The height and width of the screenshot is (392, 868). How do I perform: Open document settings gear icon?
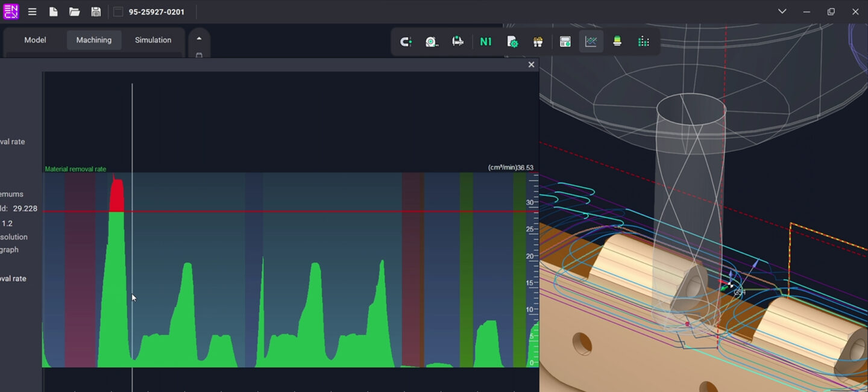512,42
